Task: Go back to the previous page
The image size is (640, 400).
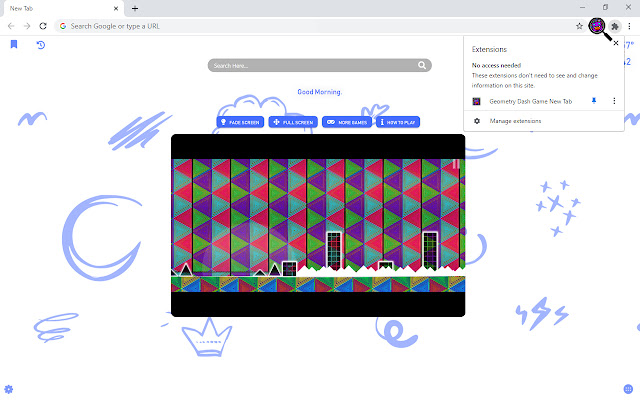Action: point(11,26)
